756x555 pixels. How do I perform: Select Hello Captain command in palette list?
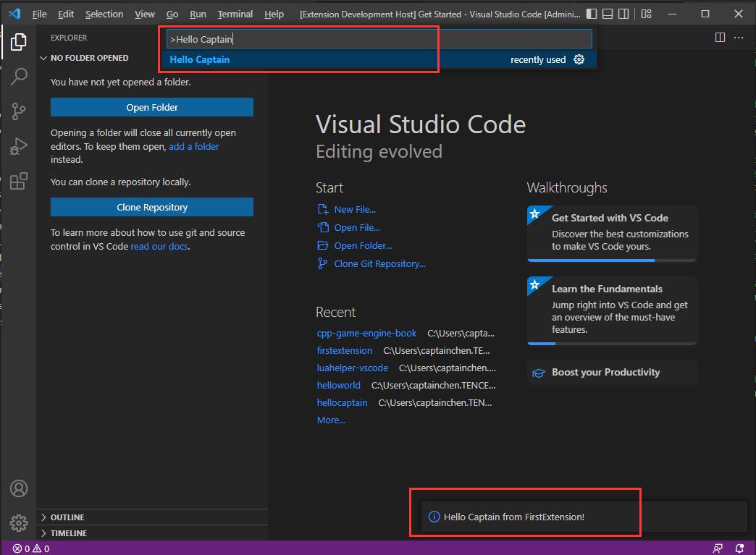point(378,60)
